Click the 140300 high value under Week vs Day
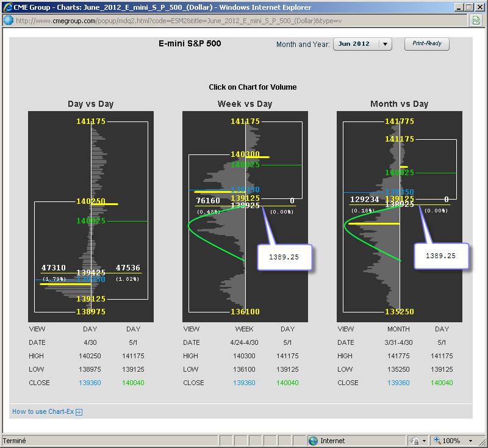 (x=245, y=356)
